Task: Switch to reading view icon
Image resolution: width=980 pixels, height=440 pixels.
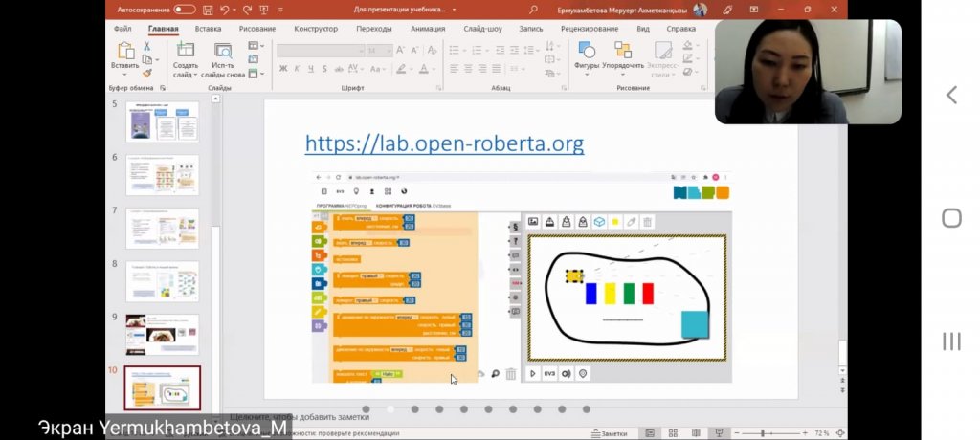Action: click(696, 433)
